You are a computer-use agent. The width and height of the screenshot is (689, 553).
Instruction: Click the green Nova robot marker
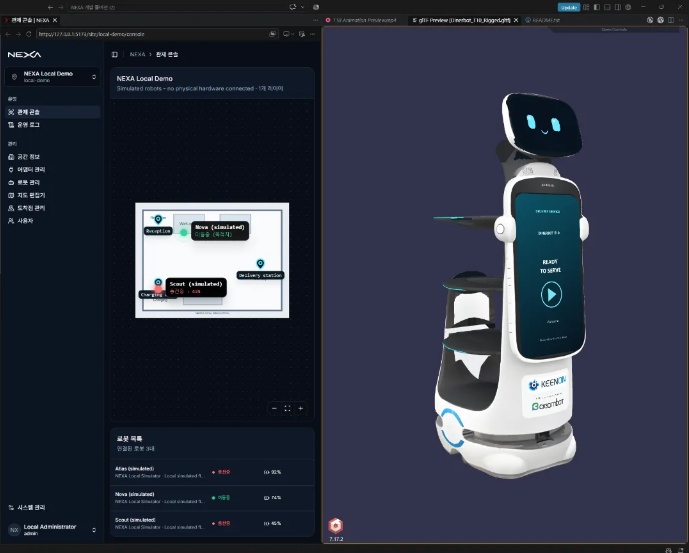pos(184,233)
